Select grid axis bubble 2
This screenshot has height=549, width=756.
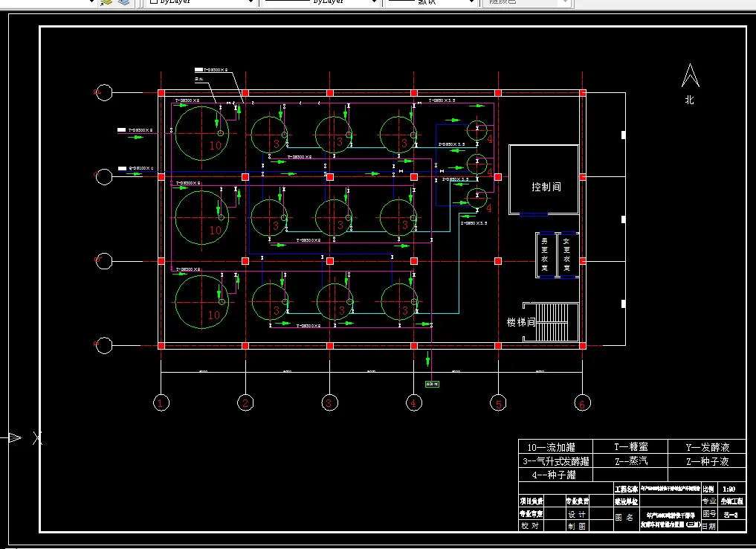[245, 402]
